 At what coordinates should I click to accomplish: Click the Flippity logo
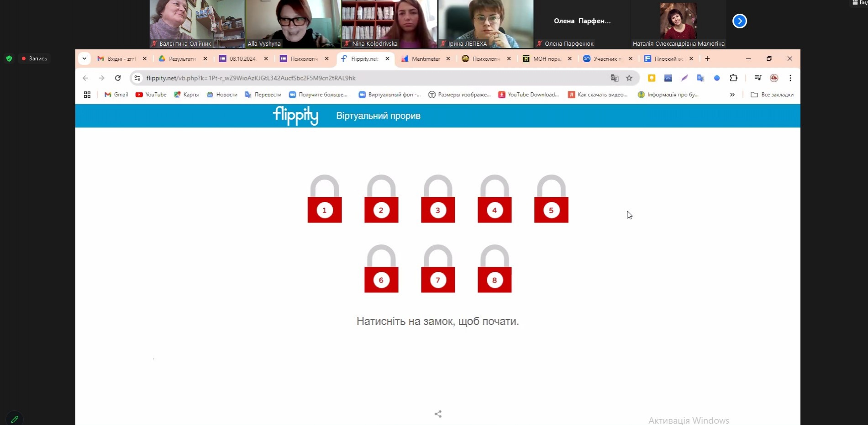[295, 116]
